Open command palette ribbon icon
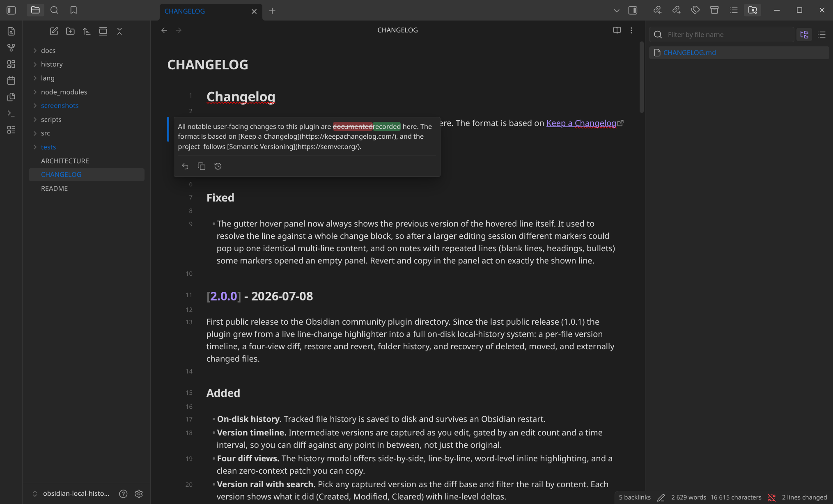Image resolution: width=833 pixels, height=504 pixels. coord(11,113)
